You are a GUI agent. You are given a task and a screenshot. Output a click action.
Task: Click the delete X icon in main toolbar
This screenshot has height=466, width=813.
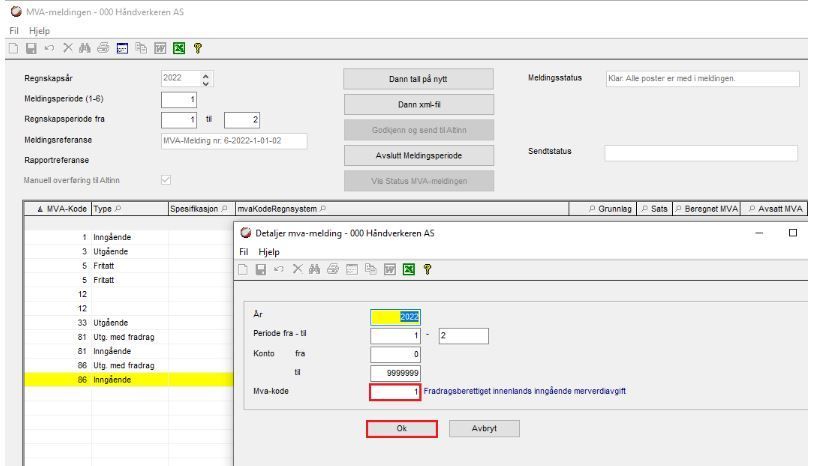pyautogui.click(x=67, y=48)
